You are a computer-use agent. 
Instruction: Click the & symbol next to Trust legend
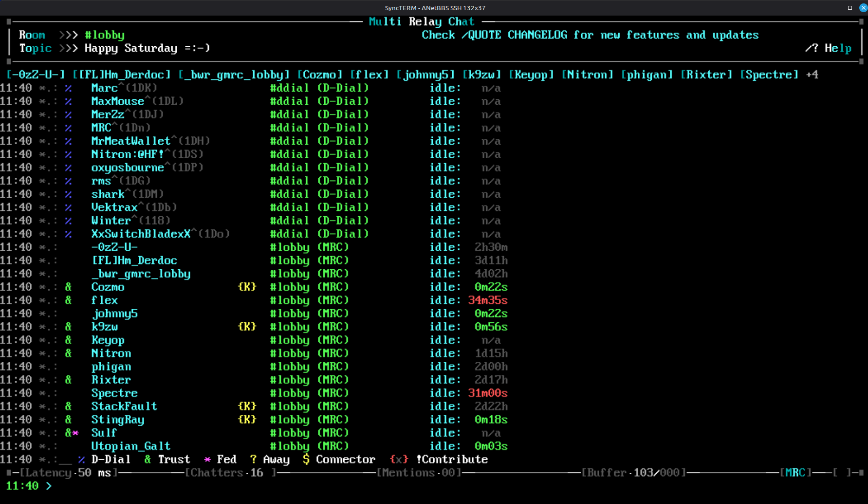click(148, 459)
